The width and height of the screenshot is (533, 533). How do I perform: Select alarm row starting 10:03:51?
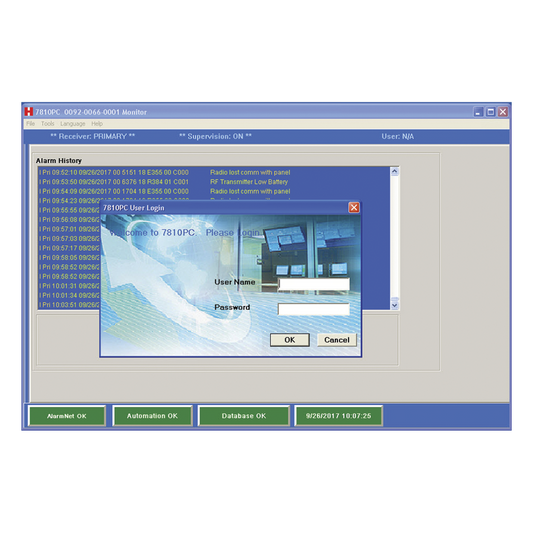click(69, 305)
